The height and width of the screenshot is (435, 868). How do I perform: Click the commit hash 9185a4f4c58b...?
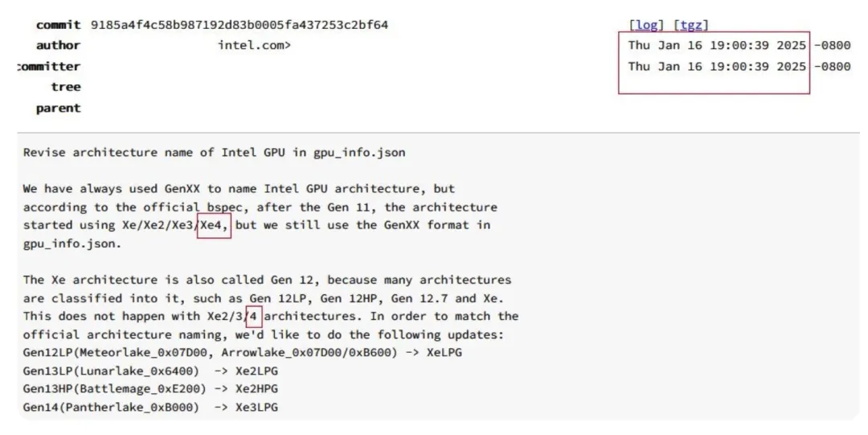tap(239, 25)
